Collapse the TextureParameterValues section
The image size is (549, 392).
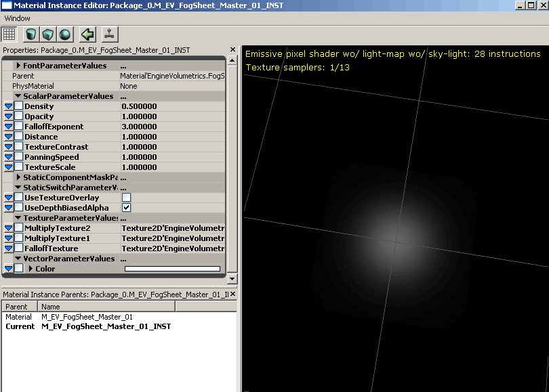tap(18, 218)
